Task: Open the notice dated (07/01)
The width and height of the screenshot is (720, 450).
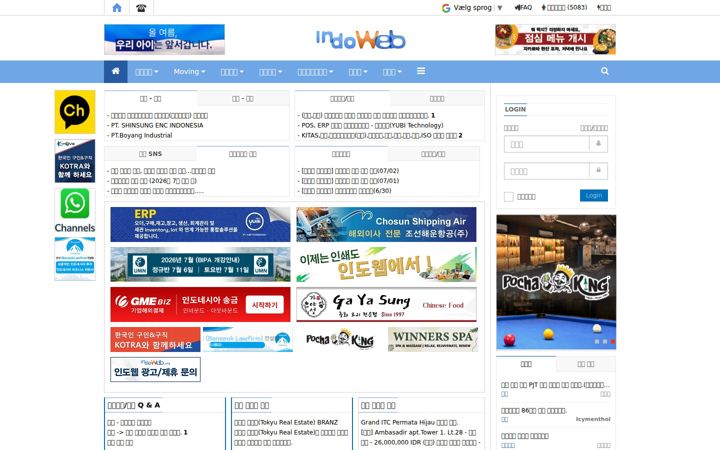Action: click(x=349, y=181)
